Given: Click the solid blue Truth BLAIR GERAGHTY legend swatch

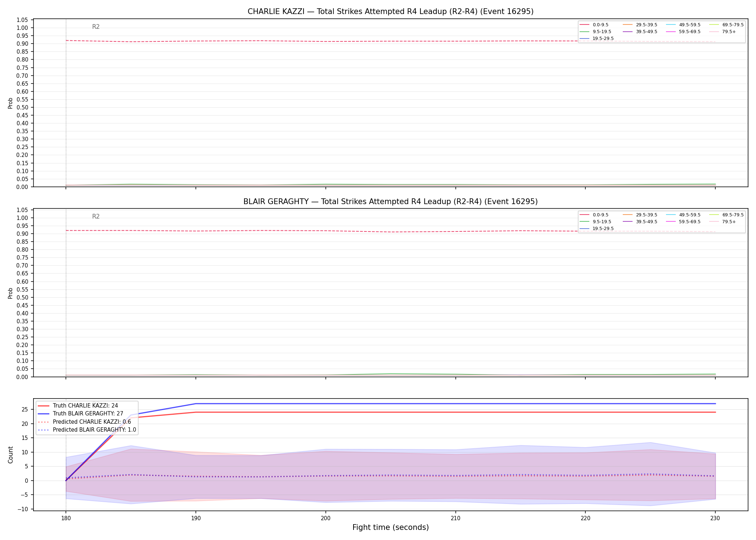Looking at the screenshot, I should coord(43,414).
